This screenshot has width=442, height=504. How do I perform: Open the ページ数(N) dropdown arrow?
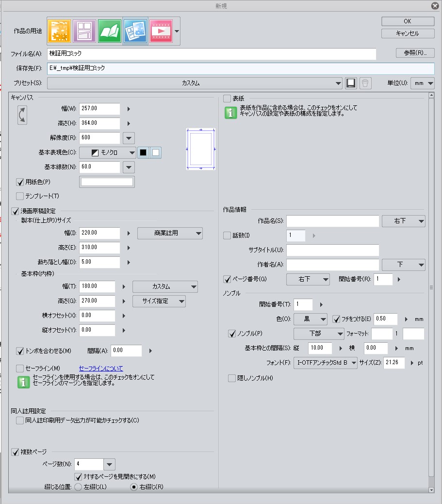(109, 465)
